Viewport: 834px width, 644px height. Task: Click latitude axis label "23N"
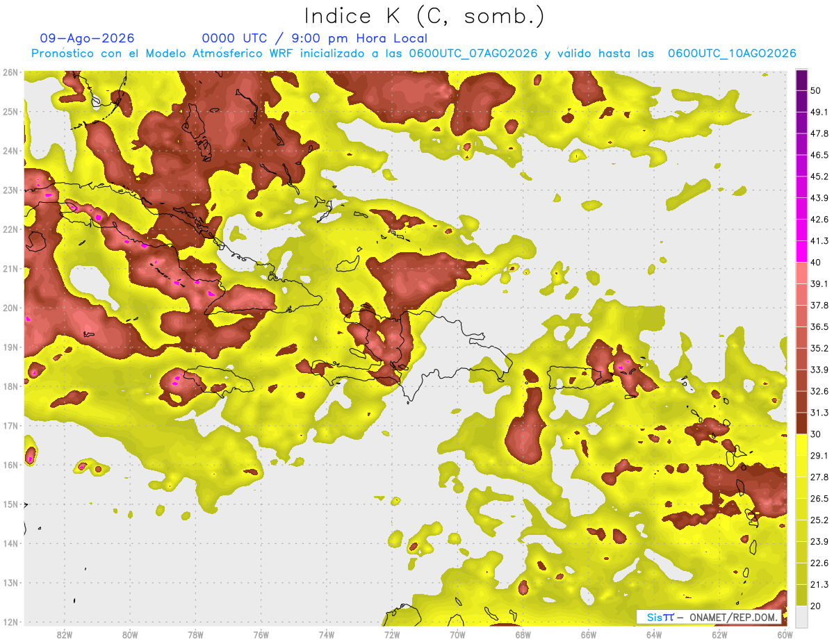coord(10,190)
